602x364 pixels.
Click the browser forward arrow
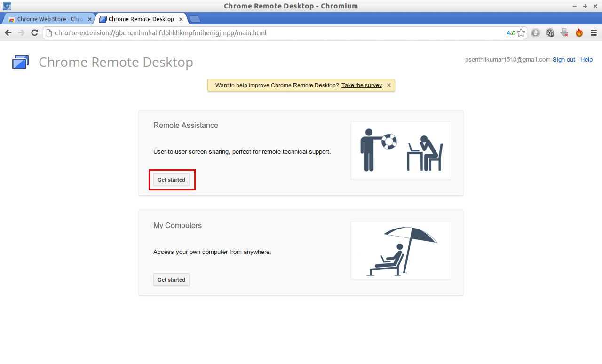(x=21, y=33)
